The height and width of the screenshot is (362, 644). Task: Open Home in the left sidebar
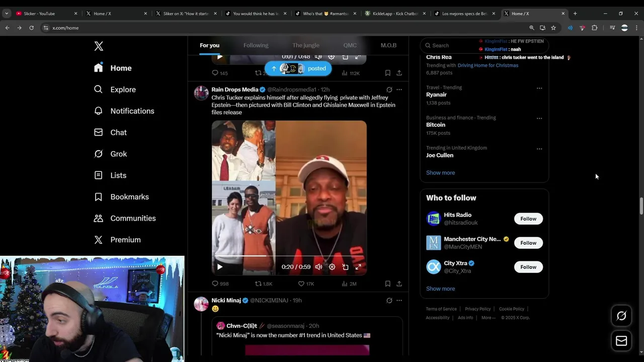click(x=113, y=68)
